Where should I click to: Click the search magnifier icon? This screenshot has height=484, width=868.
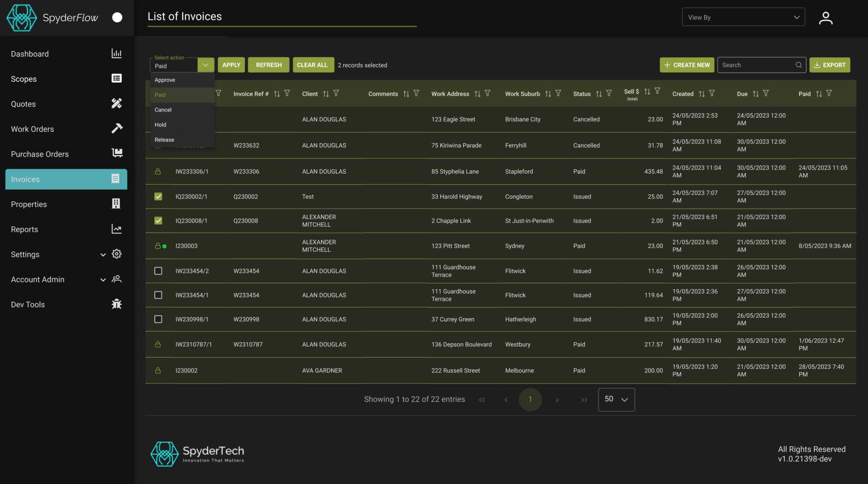pyautogui.click(x=798, y=64)
